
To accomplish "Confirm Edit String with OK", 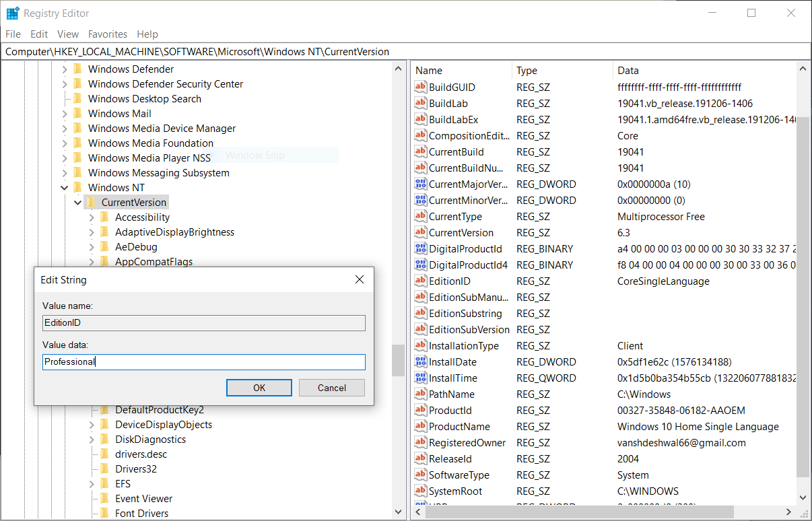I will (259, 388).
